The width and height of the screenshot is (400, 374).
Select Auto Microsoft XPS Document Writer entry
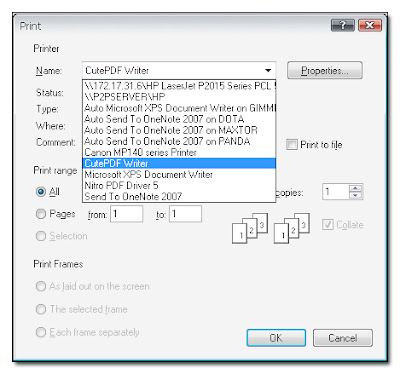(179, 108)
